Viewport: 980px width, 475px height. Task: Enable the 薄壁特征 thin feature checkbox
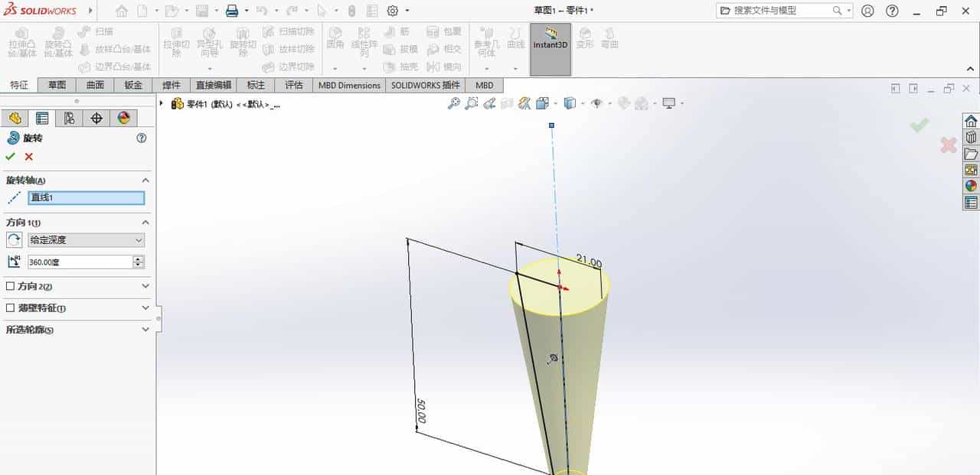[x=8, y=306]
